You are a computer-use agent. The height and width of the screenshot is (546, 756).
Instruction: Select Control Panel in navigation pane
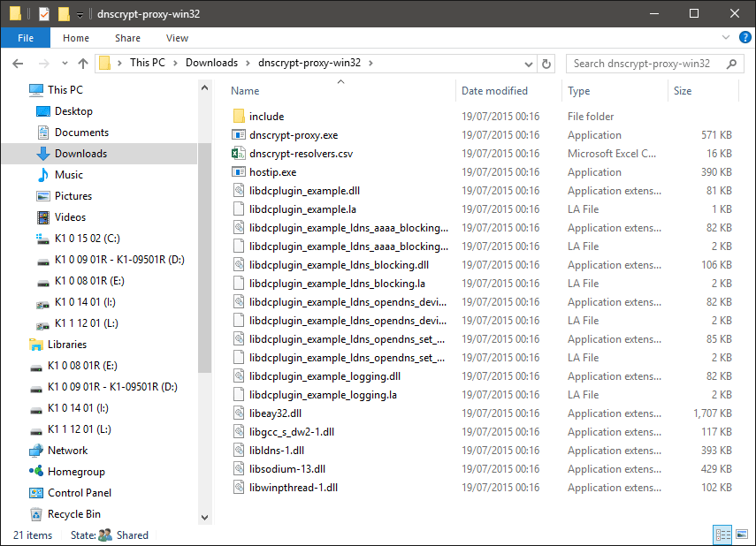pyautogui.click(x=80, y=493)
